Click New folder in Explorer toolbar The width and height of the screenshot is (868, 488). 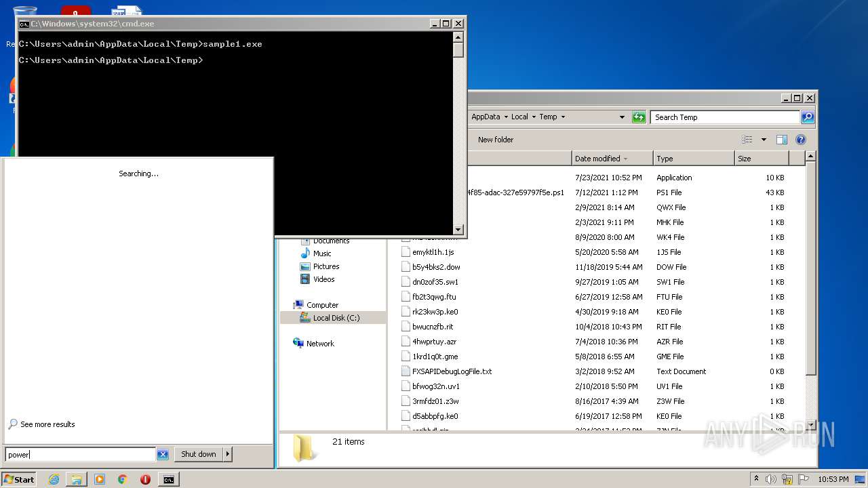[496, 140]
